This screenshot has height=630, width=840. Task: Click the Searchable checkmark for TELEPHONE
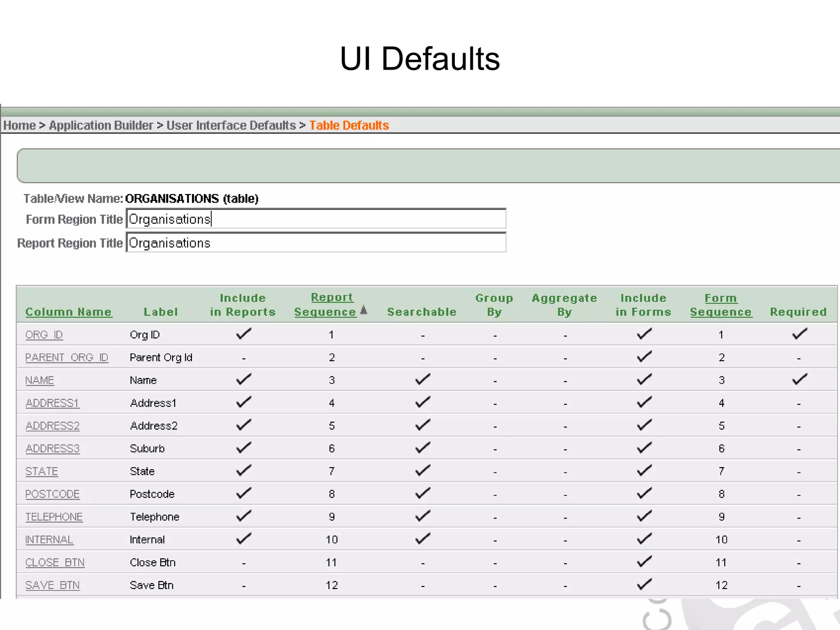tap(422, 516)
